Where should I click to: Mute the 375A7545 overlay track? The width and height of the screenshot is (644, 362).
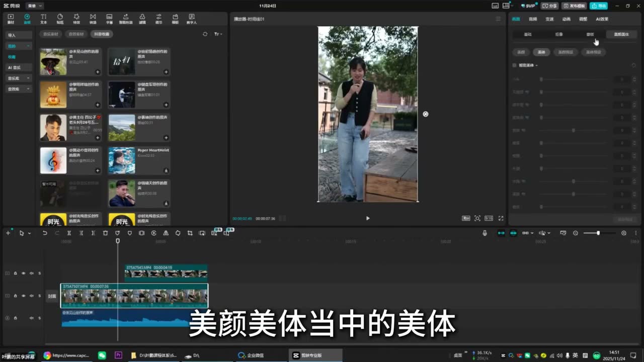[31, 274]
